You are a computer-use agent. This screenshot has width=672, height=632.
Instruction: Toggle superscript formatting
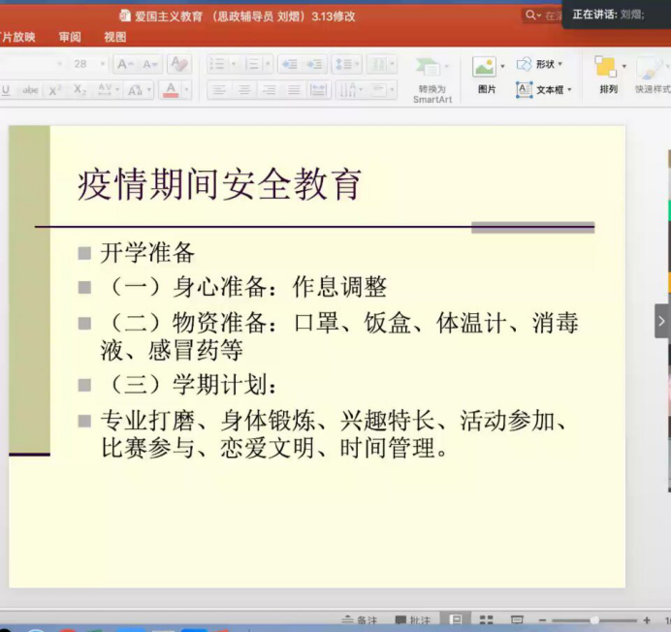coord(55,90)
